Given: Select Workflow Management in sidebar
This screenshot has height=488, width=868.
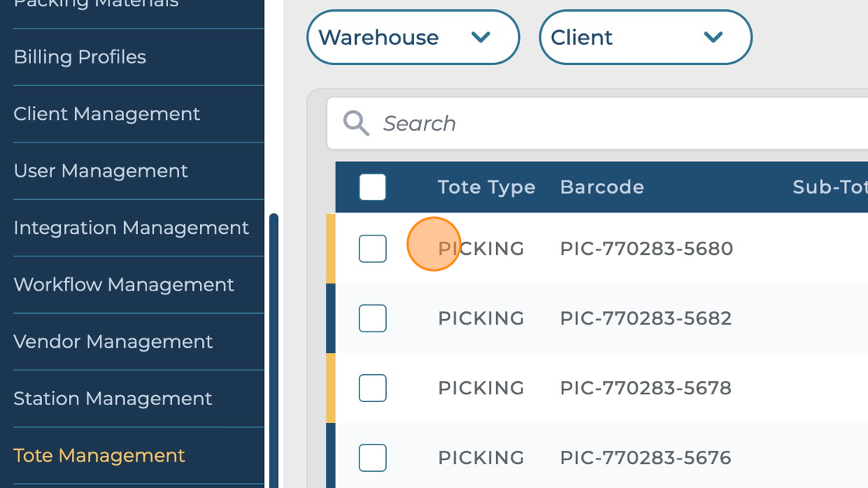Looking at the screenshot, I should click(124, 285).
